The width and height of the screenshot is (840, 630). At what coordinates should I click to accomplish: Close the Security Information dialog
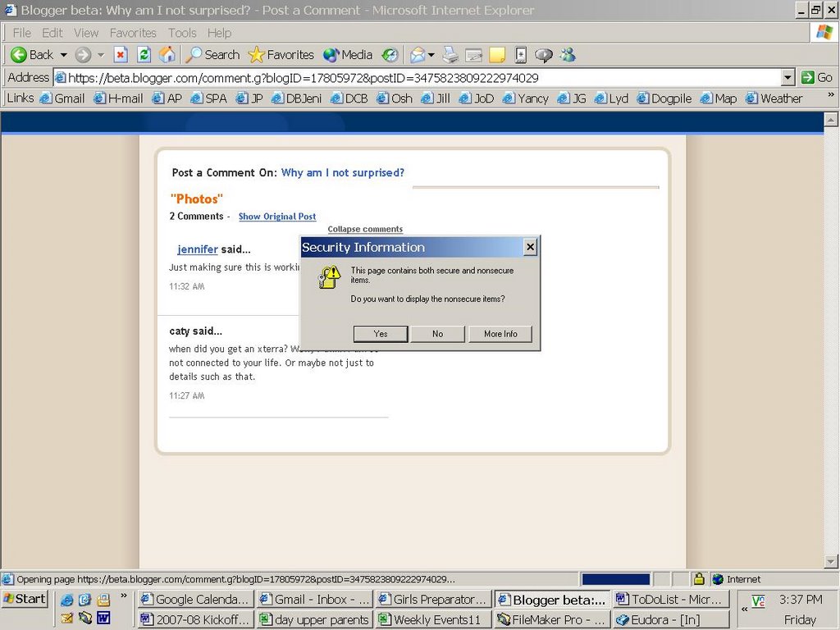click(x=530, y=247)
